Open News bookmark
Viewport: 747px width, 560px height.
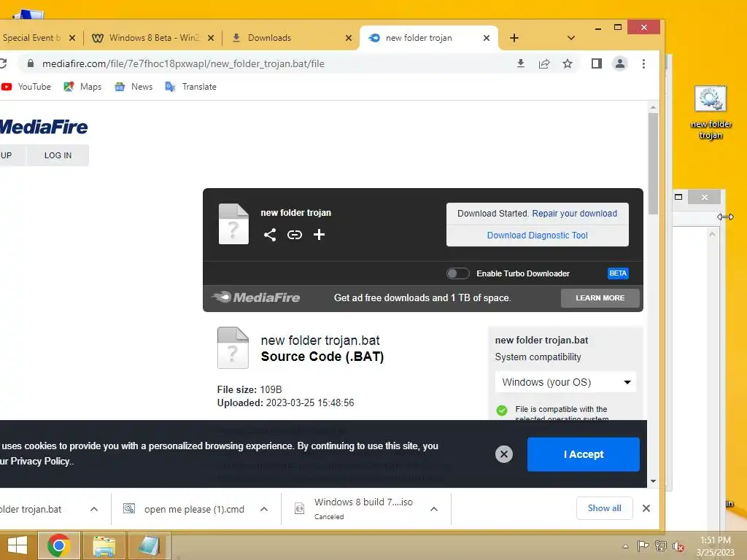(134, 87)
